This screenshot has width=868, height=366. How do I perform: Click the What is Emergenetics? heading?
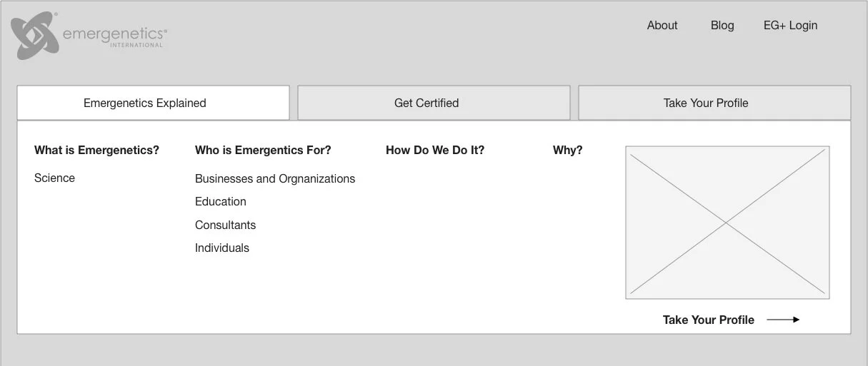pos(96,151)
